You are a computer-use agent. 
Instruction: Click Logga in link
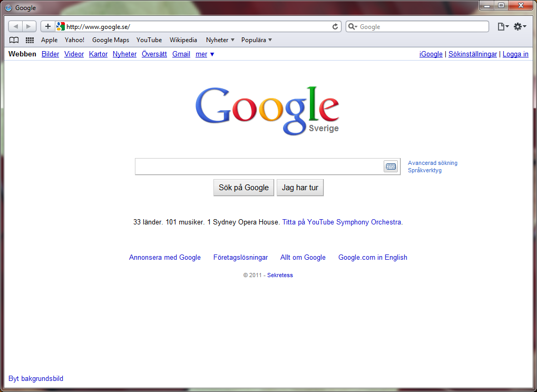(515, 54)
